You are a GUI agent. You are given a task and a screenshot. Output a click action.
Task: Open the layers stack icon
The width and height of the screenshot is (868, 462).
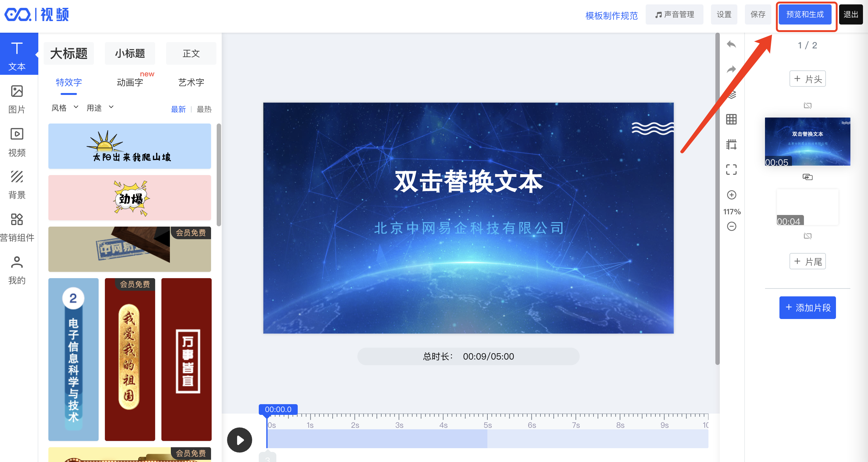pyautogui.click(x=731, y=94)
